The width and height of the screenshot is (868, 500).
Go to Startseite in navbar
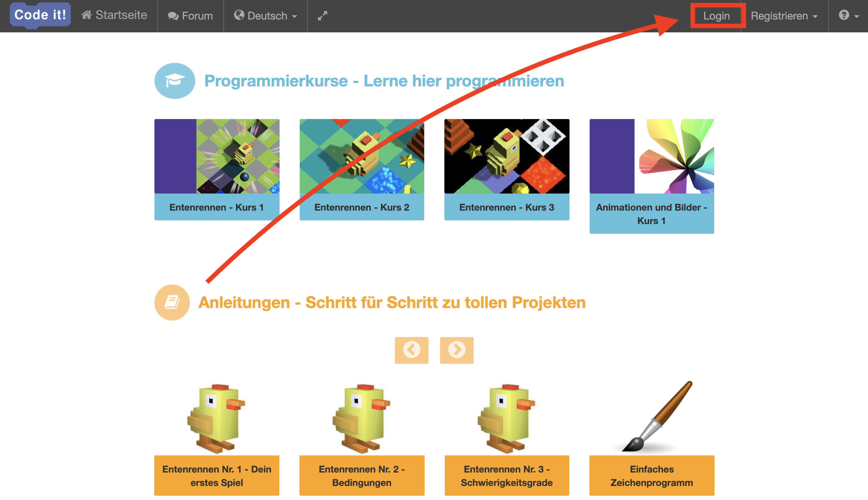pyautogui.click(x=114, y=15)
